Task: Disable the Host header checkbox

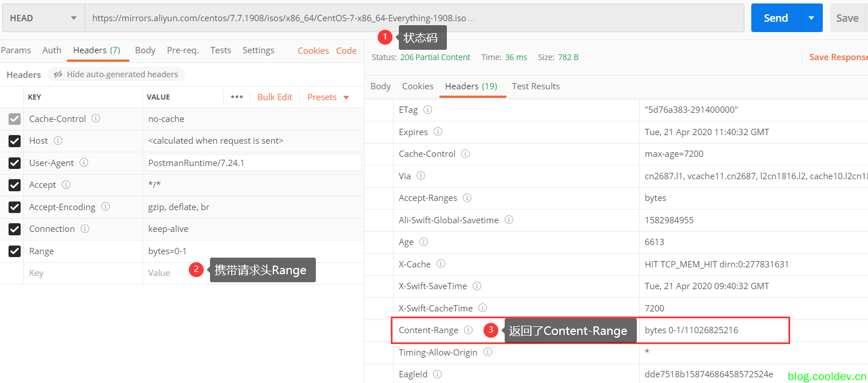Action: [15, 141]
